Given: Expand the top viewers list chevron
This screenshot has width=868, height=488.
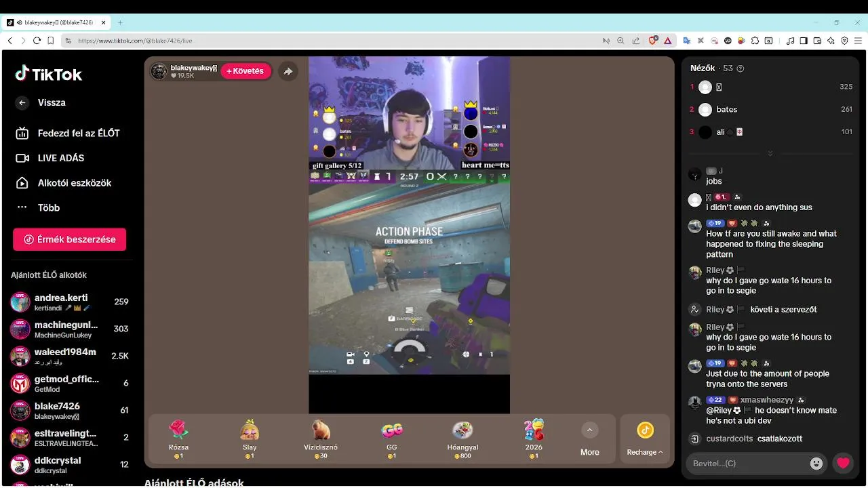Looking at the screenshot, I should point(770,154).
